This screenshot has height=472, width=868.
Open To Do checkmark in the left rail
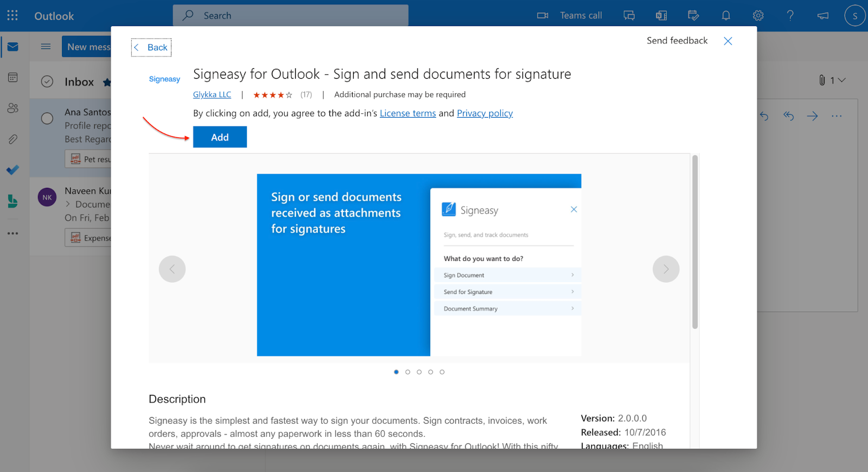coord(13,170)
